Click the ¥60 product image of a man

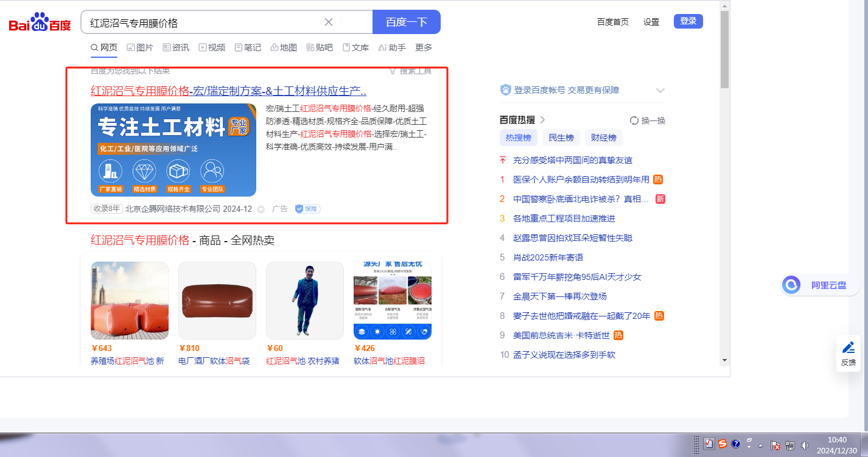pos(305,301)
